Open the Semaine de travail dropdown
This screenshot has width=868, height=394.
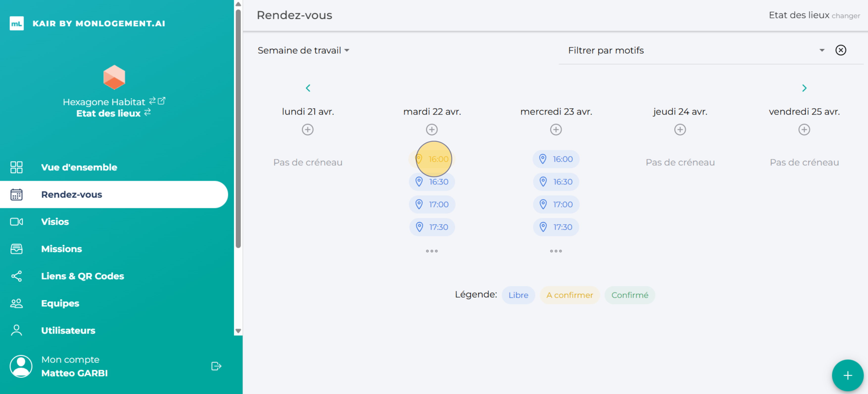click(303, 50)
